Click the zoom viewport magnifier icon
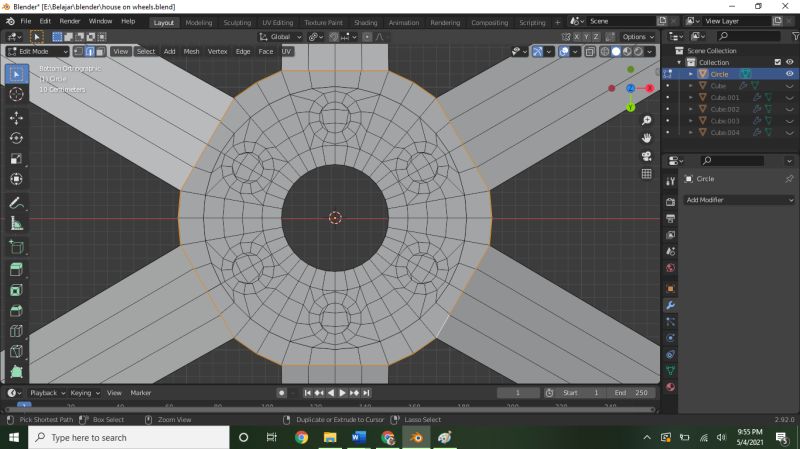 [x=646, y=120]
